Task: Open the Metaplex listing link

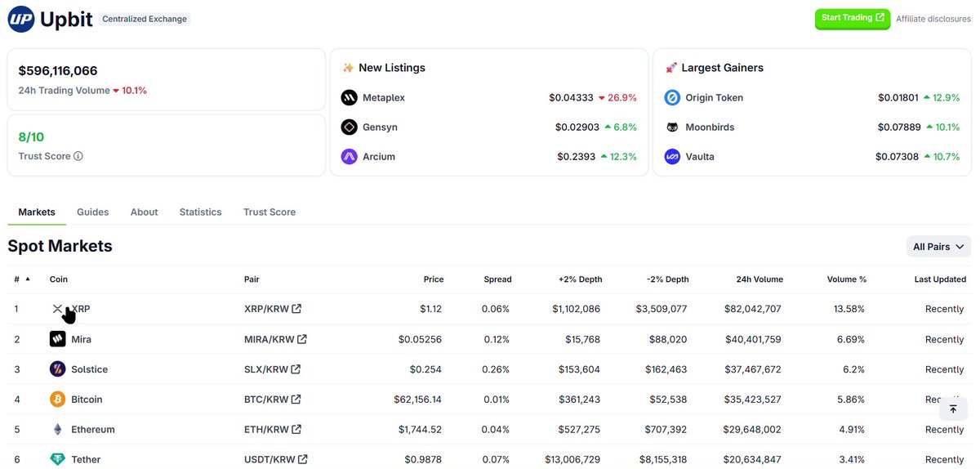Action: (384, 98)
